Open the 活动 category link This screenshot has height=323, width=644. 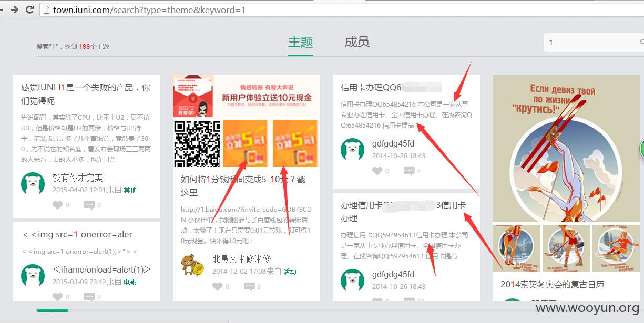[x=290, y=272]
